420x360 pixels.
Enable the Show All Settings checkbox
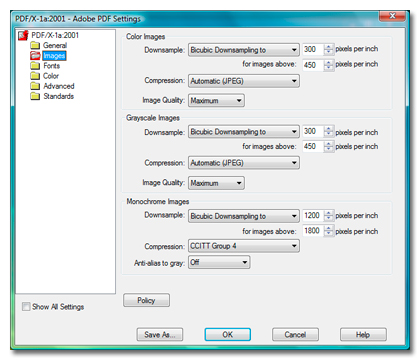click(x=26, y=306)
